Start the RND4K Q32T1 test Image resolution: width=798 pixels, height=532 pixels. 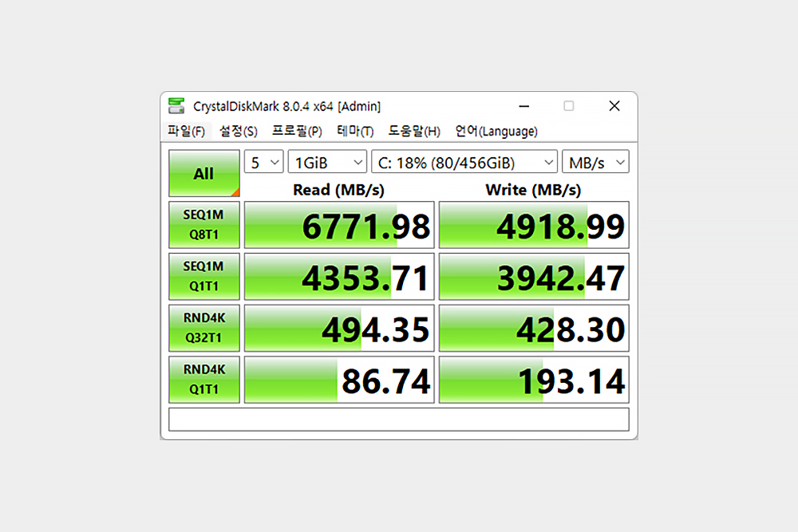tap(204, 328)
